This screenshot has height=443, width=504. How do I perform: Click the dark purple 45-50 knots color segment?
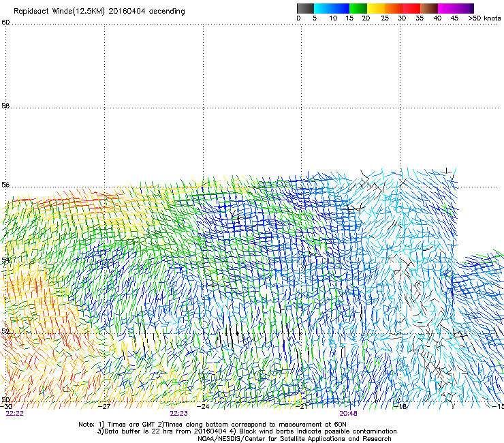(464, 8)
